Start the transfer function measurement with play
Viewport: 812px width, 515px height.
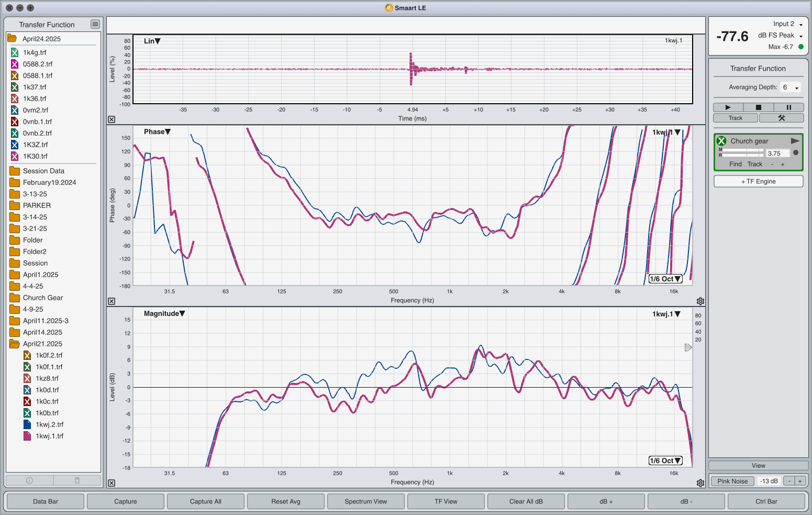[x=728, y=107]
